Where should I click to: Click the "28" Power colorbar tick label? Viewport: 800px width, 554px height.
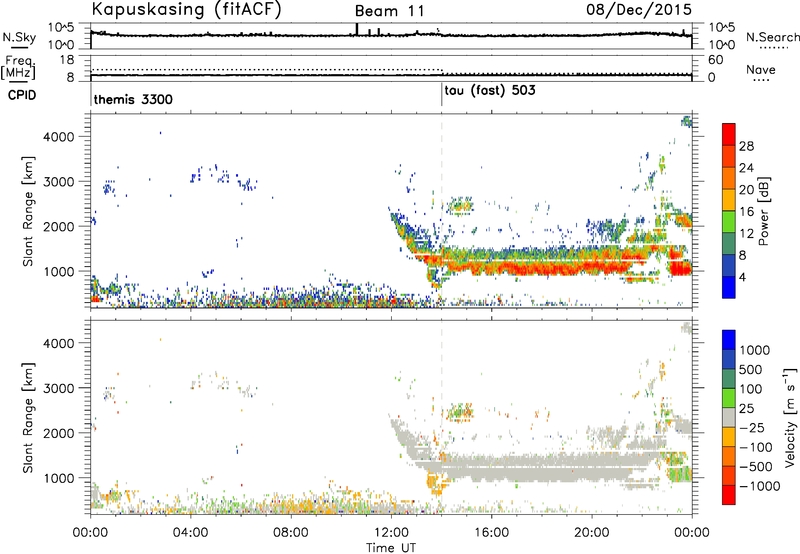point(746,146)
